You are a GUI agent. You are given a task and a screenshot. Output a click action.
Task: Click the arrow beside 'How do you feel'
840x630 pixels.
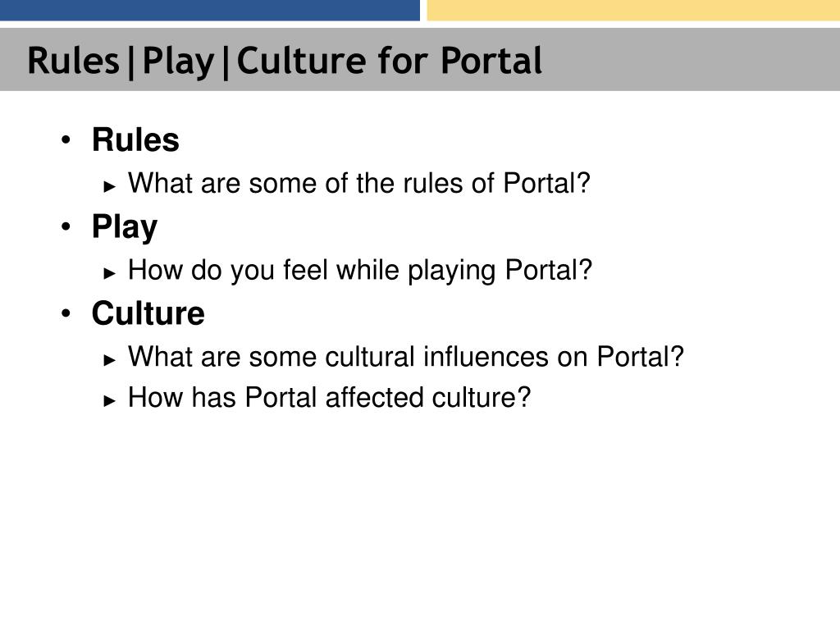(109, 273)
